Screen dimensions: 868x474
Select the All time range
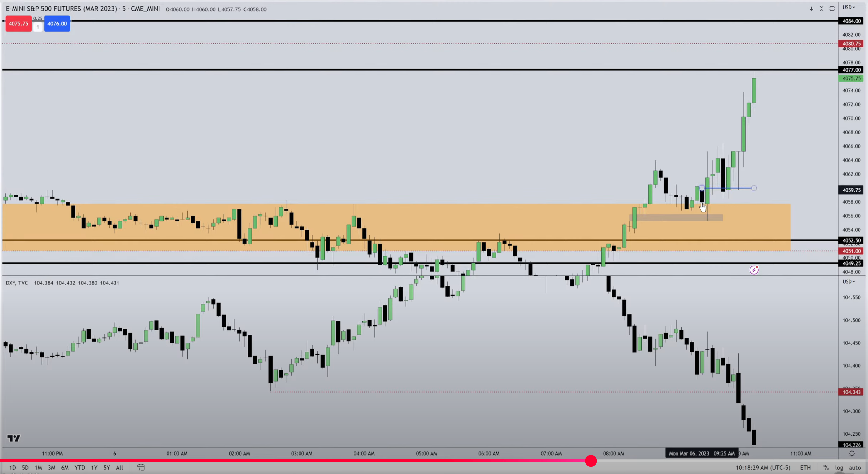coord(119,468)
